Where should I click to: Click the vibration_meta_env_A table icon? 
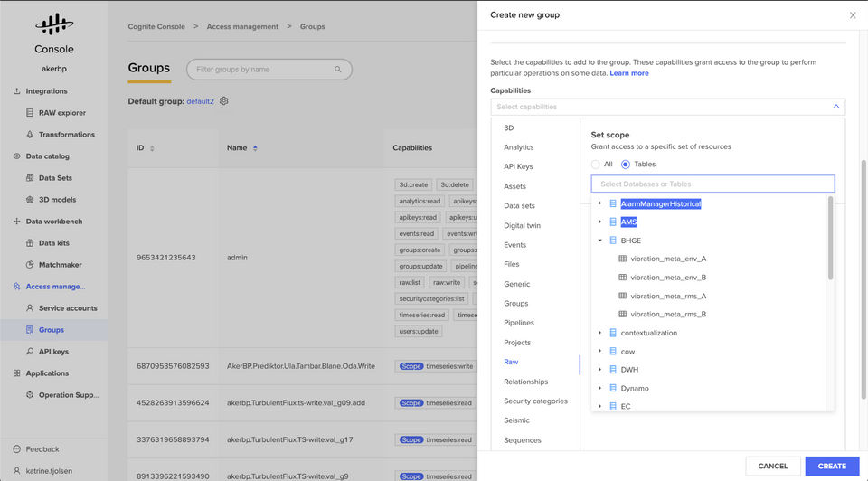point(622,259)
